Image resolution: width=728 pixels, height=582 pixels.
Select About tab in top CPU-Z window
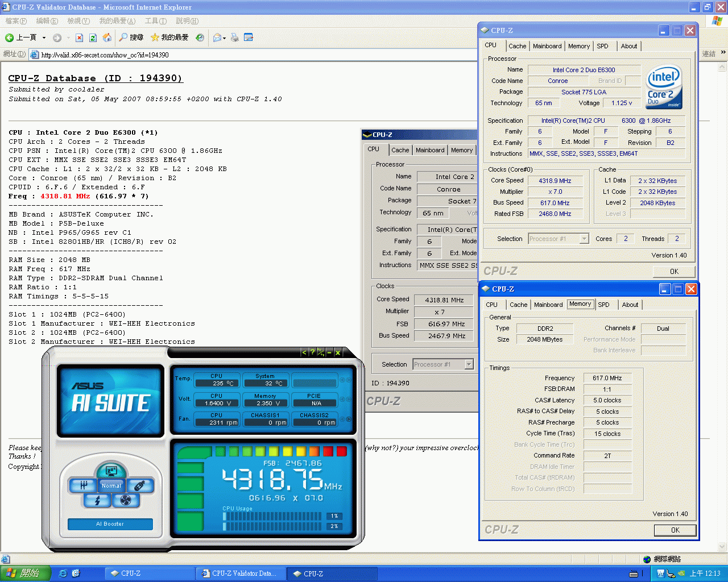point(629,47)
